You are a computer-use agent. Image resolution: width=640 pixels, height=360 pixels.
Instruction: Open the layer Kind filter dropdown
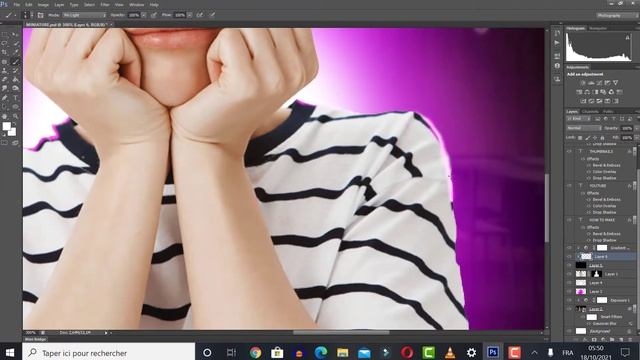[578, 119]
